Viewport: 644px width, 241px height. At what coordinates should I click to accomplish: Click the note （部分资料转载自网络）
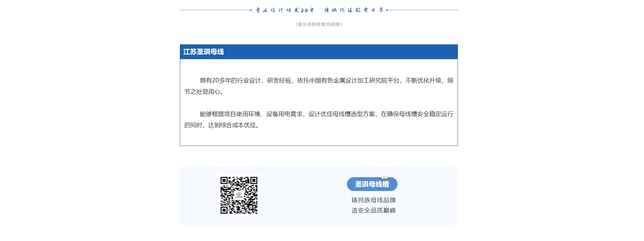pos(319,24)
